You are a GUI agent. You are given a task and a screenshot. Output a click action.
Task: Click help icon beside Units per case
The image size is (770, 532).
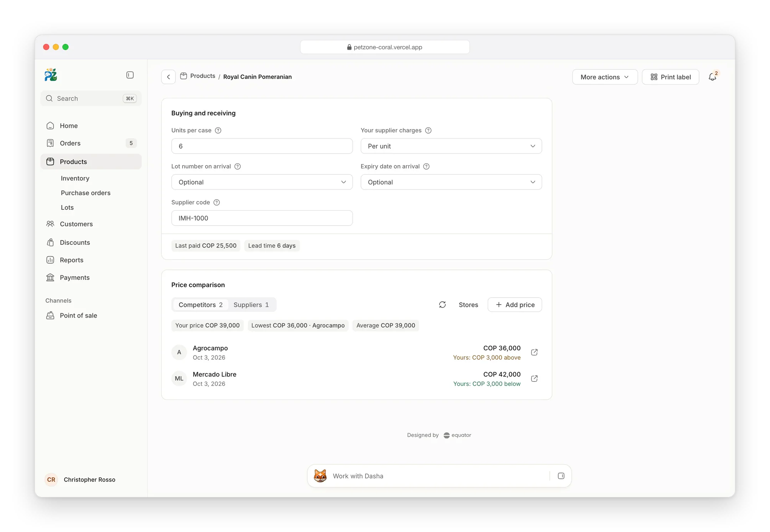pyautogui.click(x=218, y=130)
